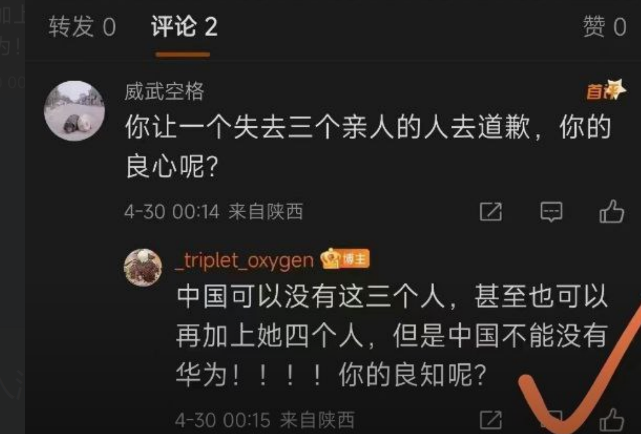Open comment text 你让一个失去三个亲人的人去道歉

(x=327, y=128)
